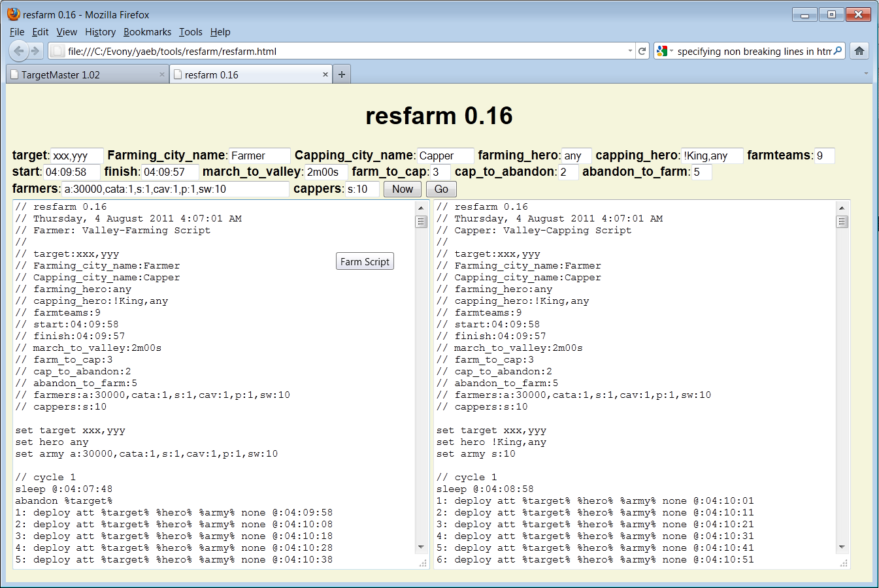Image resolution: width=879 pixels, height=588 pixels.
Task: Expand the URL bar history dropdown
Action: point(630,51)
